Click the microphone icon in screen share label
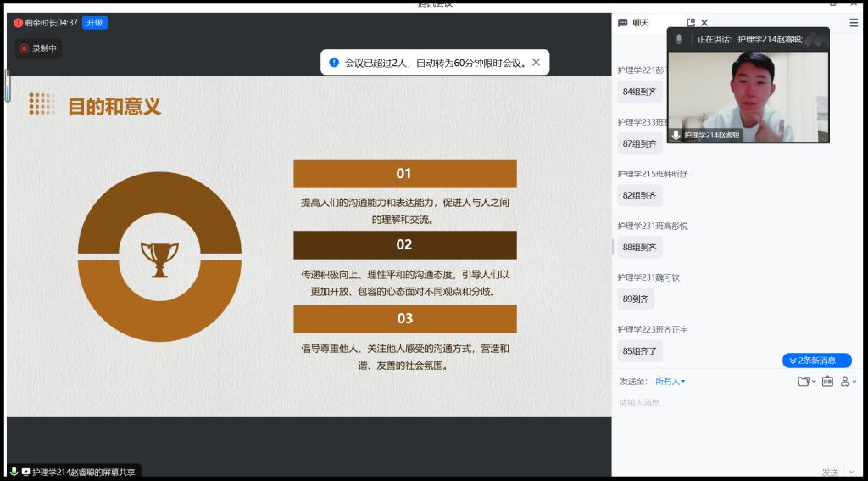Image resolution: width=868 pixels, height=481 pixels. coord(14,472)
